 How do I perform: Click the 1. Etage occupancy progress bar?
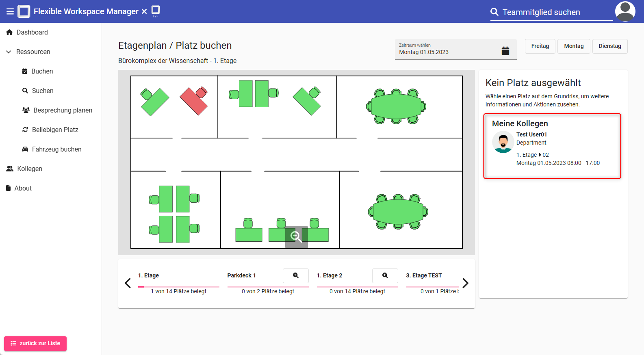coord(178,287)
